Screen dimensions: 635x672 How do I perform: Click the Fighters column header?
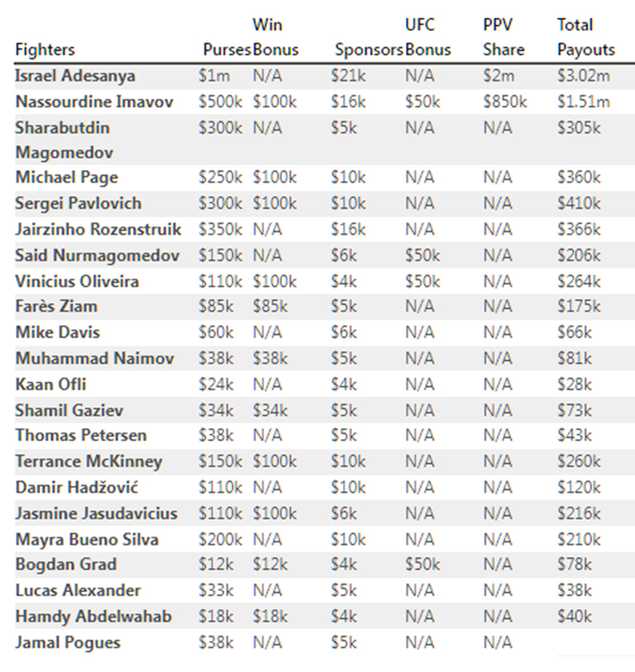point(44,49)
